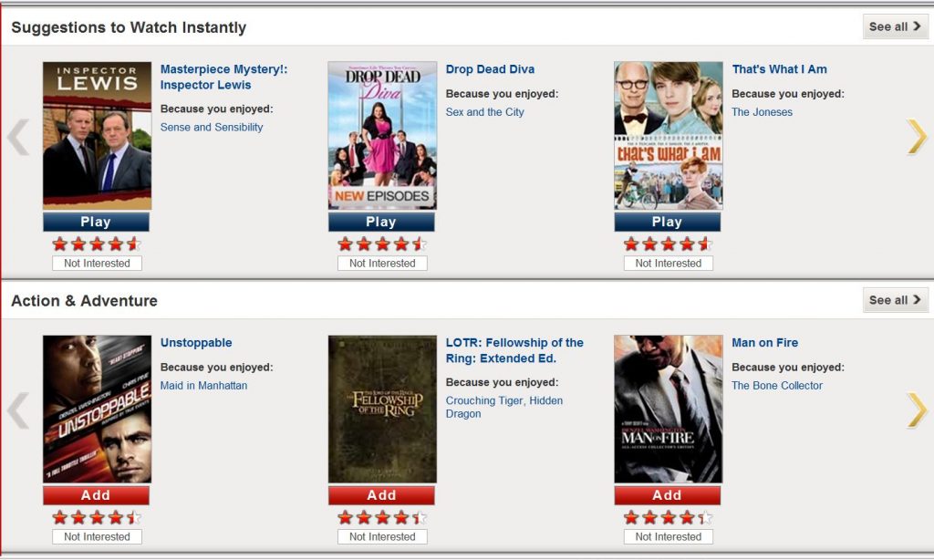Add Unstoppable to queue
934x560 pixels.
point(96,495)
